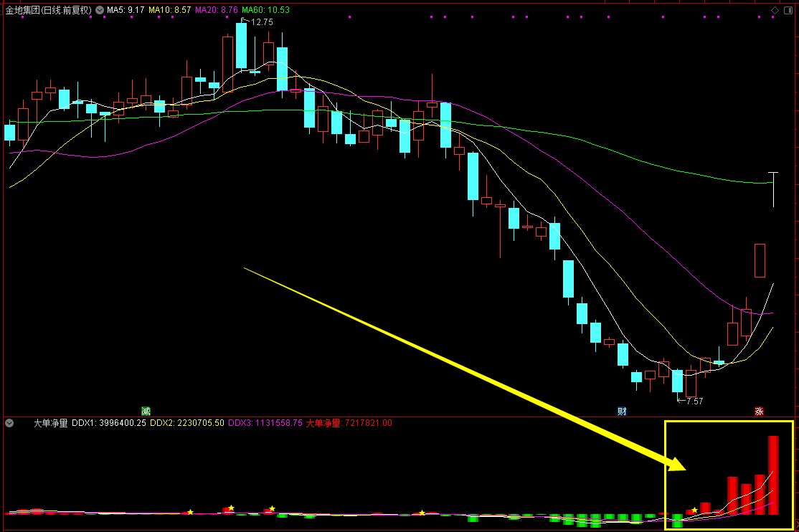The height and width of the screenshot is (532, 799).
Task: Click the MA20: 8.76 label
Action: coord(216,10)
